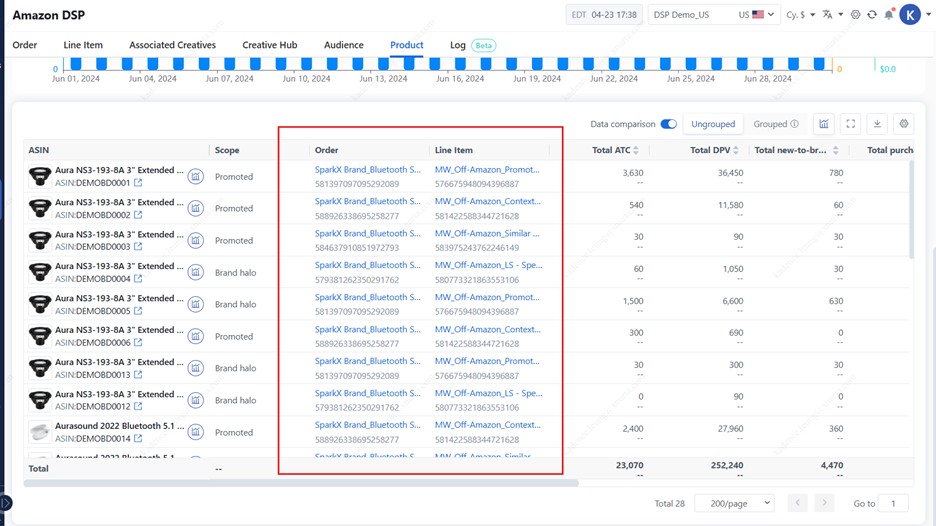Open external link icon beside ASIN:DEMOBD0005

(138, 311)
